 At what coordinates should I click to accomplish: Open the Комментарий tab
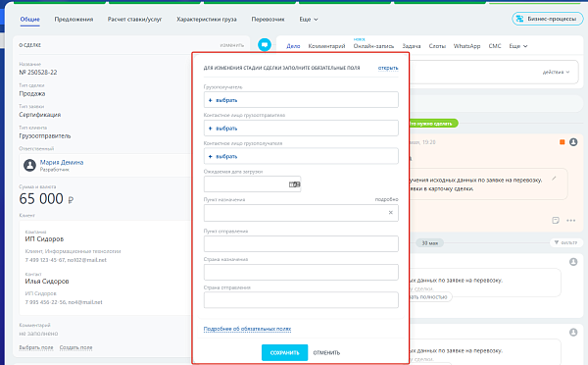coord(326,46)
